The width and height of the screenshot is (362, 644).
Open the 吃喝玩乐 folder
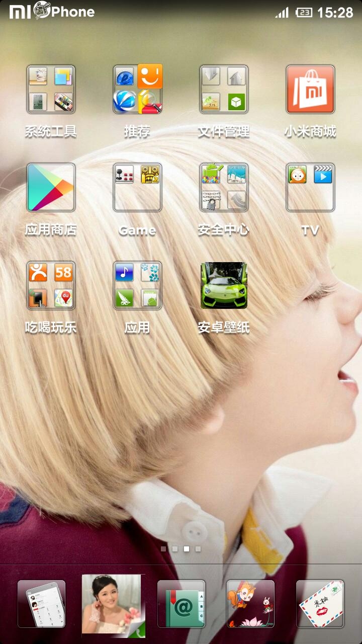click(x=51, y=285)
